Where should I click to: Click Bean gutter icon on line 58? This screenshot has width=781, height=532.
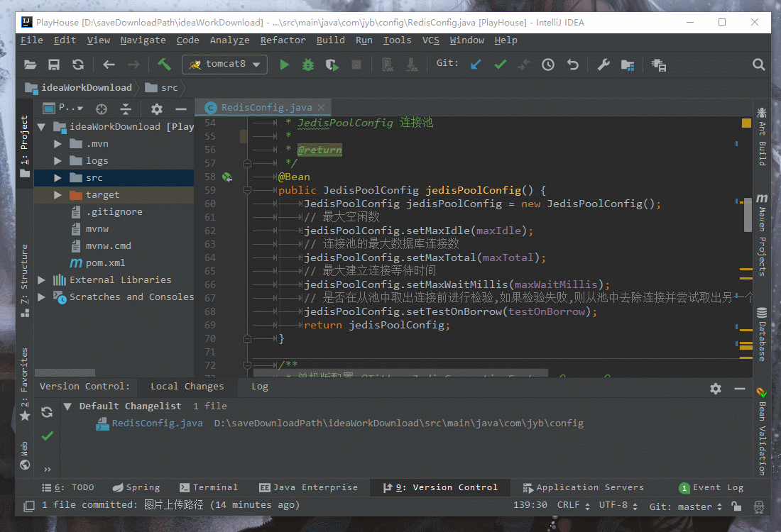click(227, 177)
